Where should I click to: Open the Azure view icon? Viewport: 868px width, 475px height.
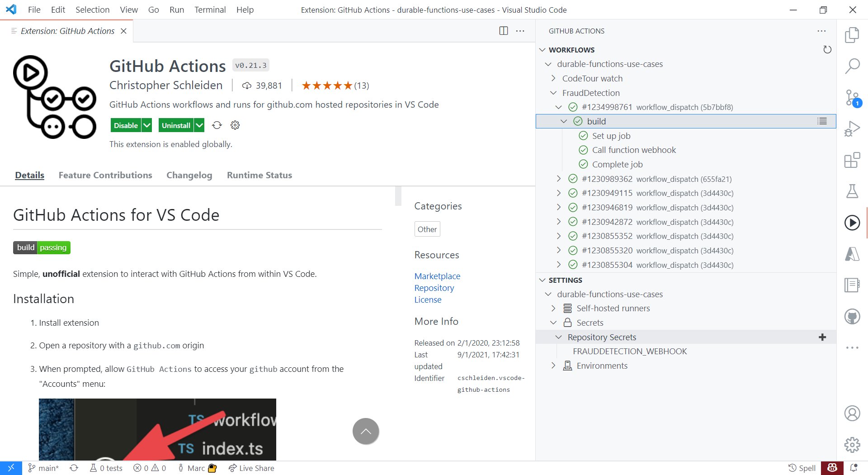click(852, 254)
